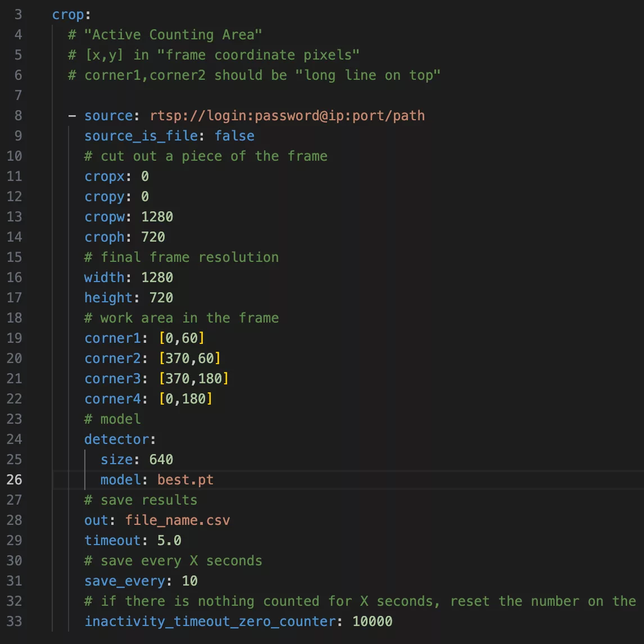Click the save_every value 10
The width and height of the screenshot is (644, 644).
pyautogui.click(x=189, y=581)
